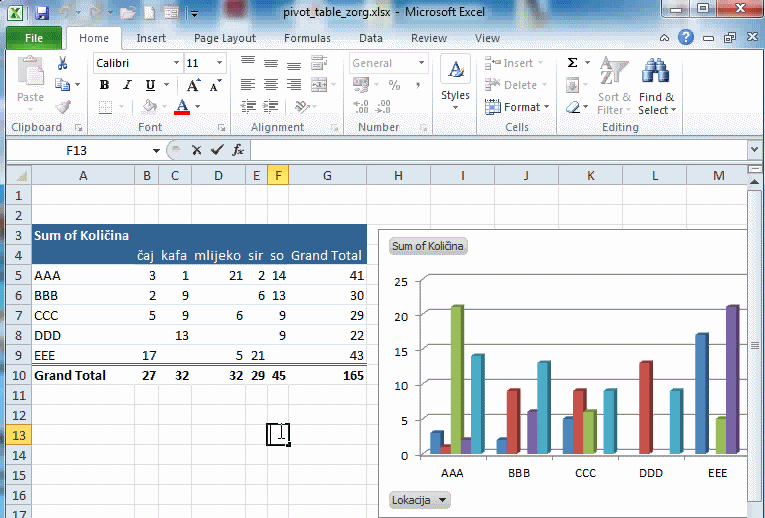Click the Insert Function fx icon

coord(238,150)
